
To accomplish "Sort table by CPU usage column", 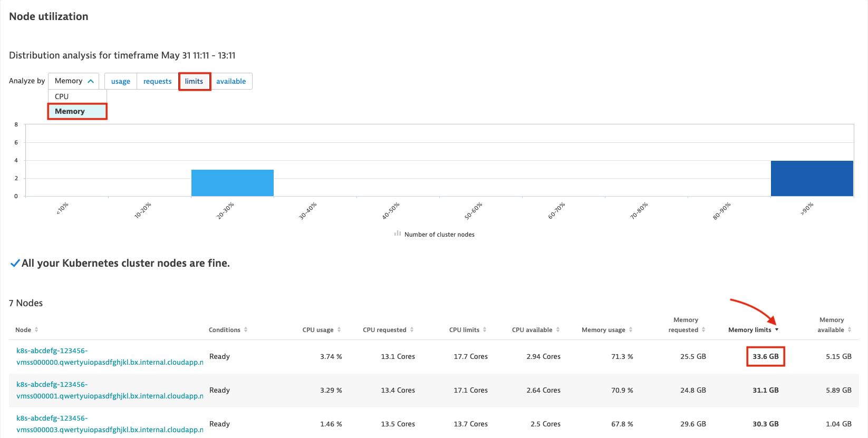I will pos(322,330).
